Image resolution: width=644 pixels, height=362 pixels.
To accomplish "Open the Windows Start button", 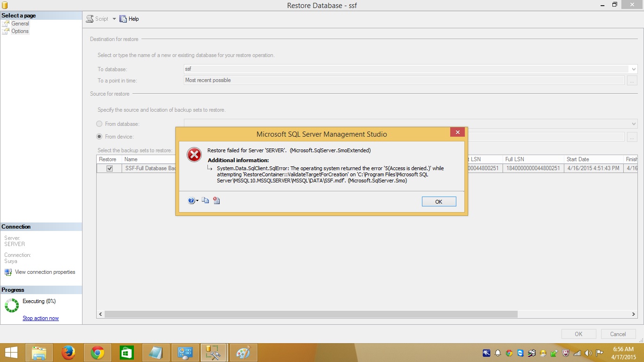I will point(11,353).
